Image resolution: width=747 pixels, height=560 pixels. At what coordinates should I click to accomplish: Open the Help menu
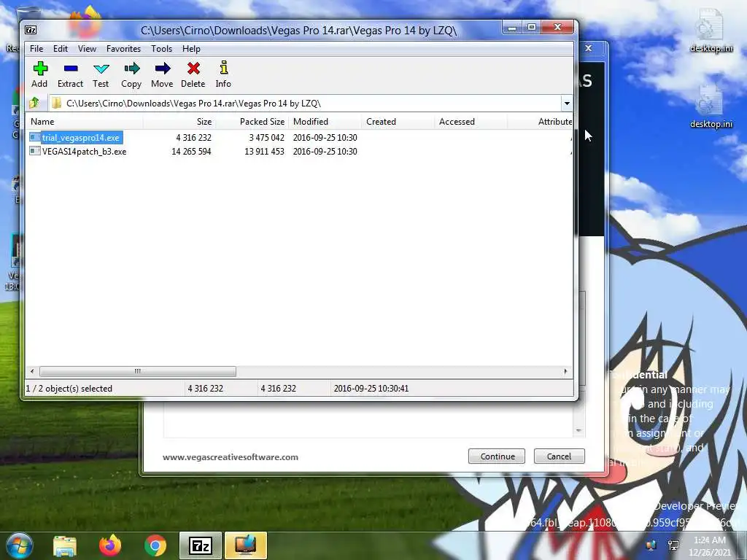pos(191,49)
